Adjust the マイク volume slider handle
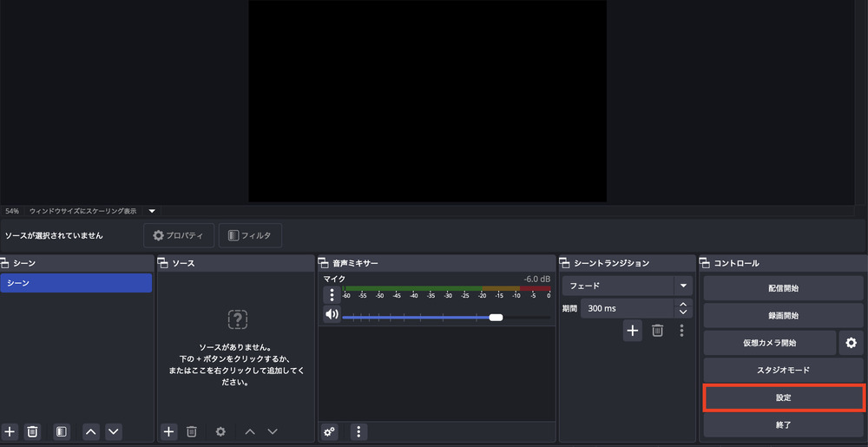The image size is (868, 447). coord(496,317)
